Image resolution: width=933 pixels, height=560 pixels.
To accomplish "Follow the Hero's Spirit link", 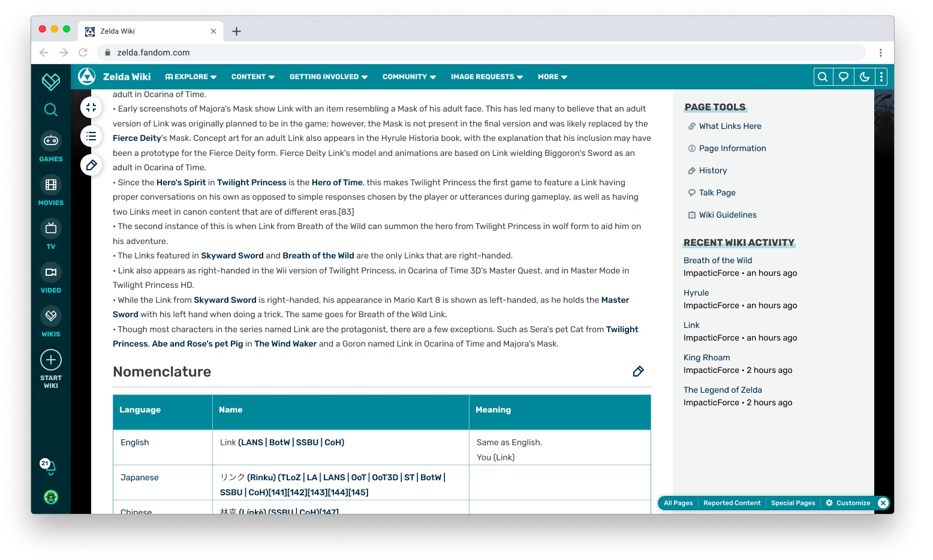I will (181, 182).
